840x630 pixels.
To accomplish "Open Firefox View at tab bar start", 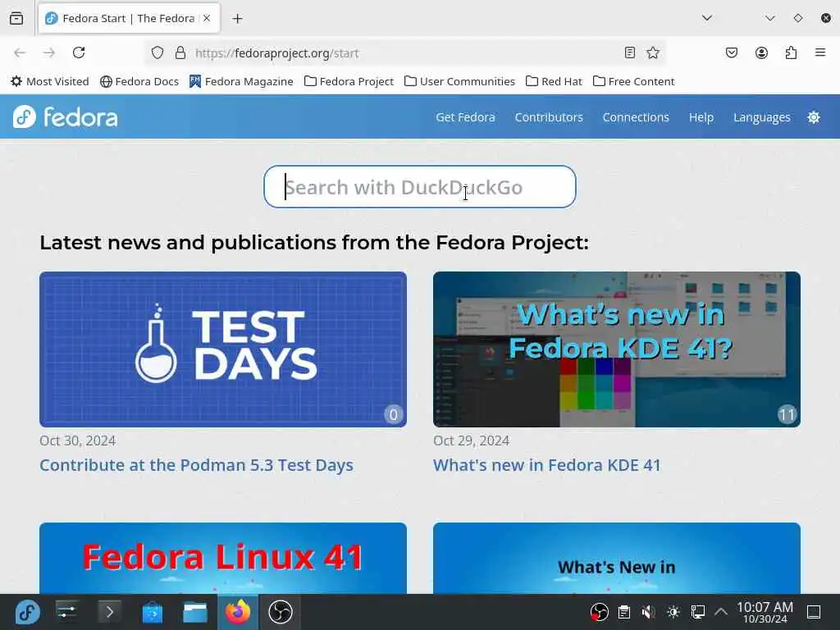I will (x=16, y=18).
